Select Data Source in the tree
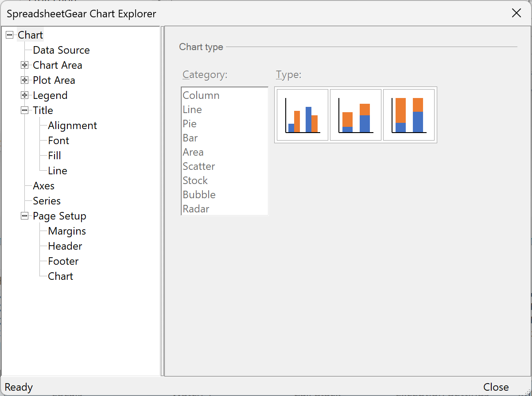 coord(61,50)
